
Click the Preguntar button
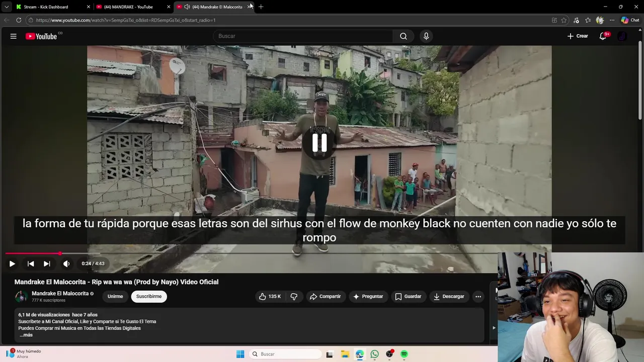click(x=368, y=297)
